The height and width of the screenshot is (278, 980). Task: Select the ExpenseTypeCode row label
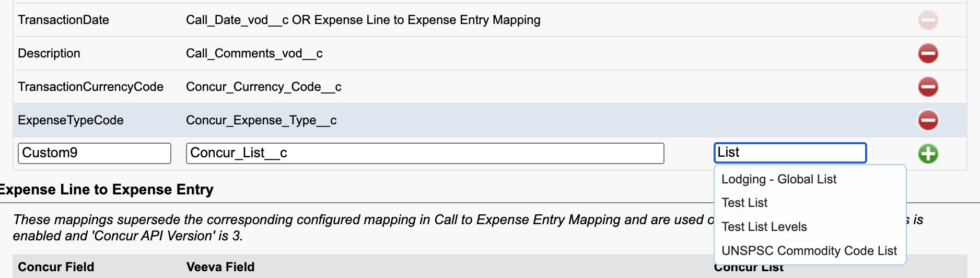[71, 120]
